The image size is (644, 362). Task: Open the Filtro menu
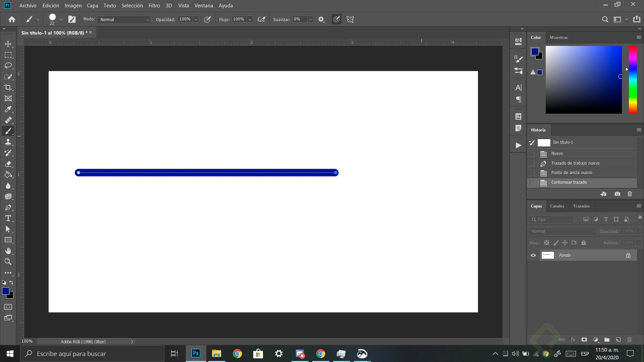click(x=154, y=6)
